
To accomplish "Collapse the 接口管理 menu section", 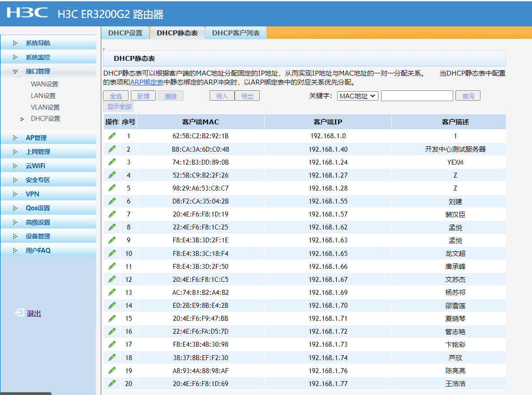I will (38, 71).
